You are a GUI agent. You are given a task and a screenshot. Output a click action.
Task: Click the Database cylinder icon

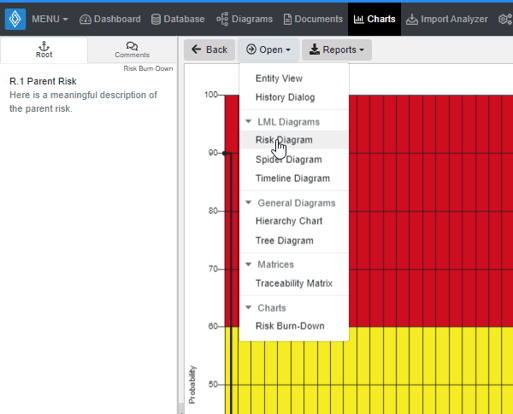[156, 19]
